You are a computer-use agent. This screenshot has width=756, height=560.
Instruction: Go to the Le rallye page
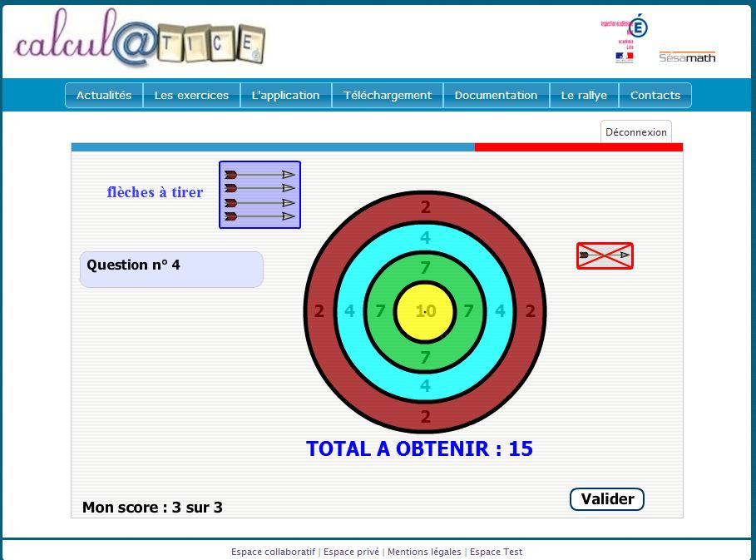point(584,96)
